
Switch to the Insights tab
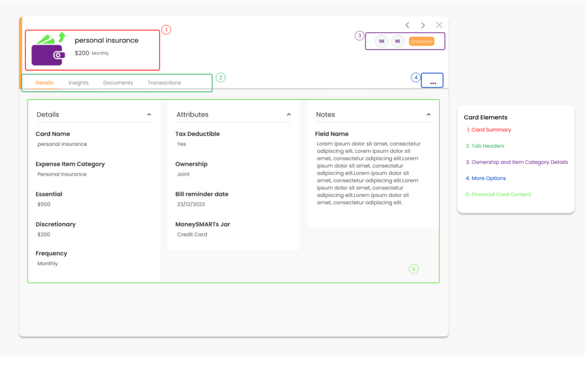[x=79, y=83]
